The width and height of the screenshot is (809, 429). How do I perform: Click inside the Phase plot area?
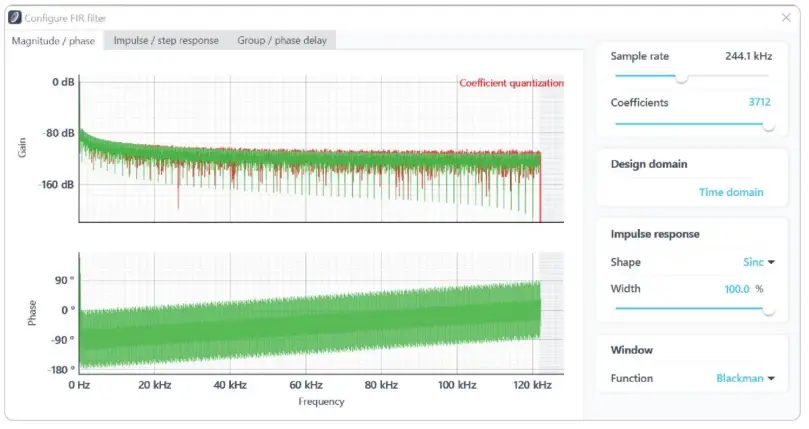[321, 313]
